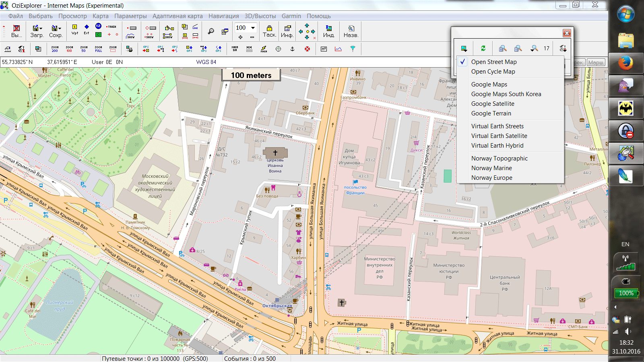Click the lifebuoy man overboard icon
Image resolution: width=644 pixels, height=362 pixels.
(307, 49)
